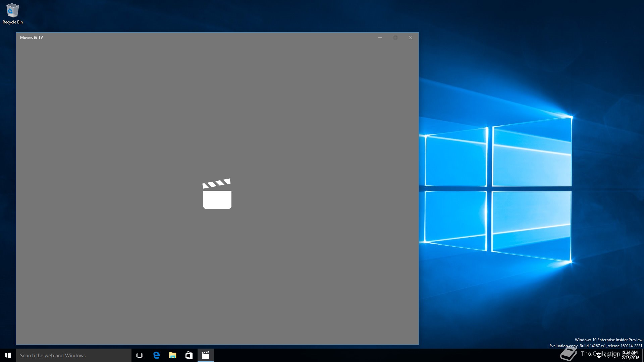Screen dimensions: 644x362
Task: Click the Show desktop sliver at taskbar end
Action: point(643,355)
